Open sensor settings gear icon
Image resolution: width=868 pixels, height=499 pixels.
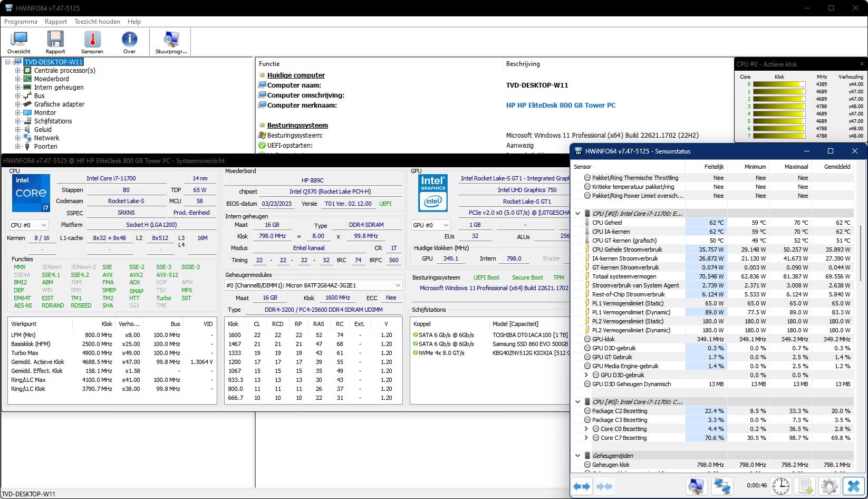[829, 486]
